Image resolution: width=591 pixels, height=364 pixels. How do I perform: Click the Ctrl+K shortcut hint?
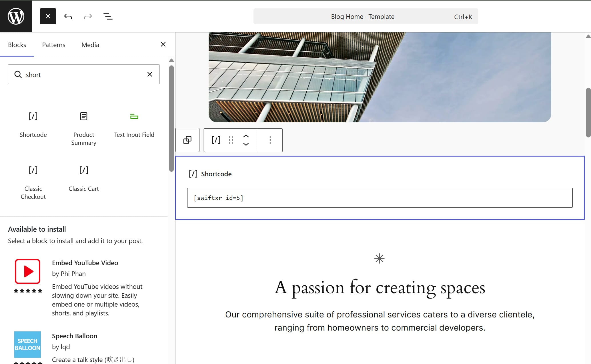coord(463,17)
